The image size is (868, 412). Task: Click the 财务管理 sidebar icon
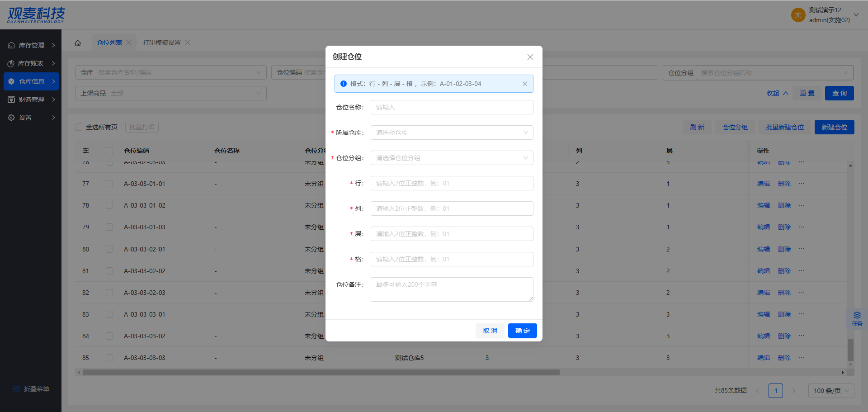click(x=11, y=99)
